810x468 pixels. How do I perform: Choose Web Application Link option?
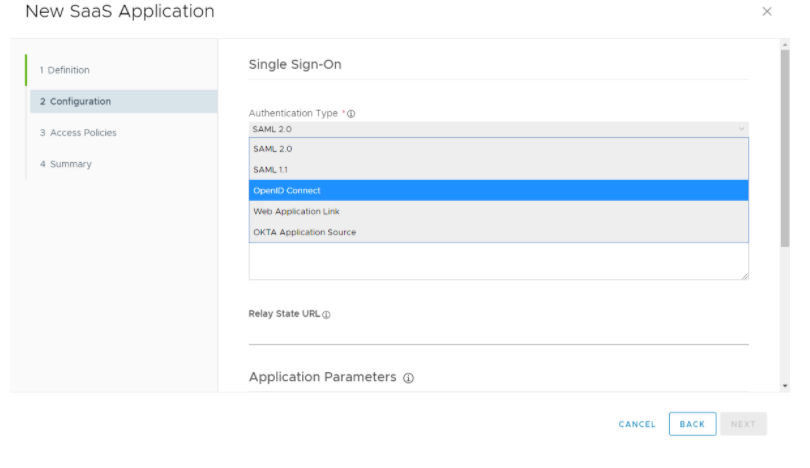pos(499,211)
